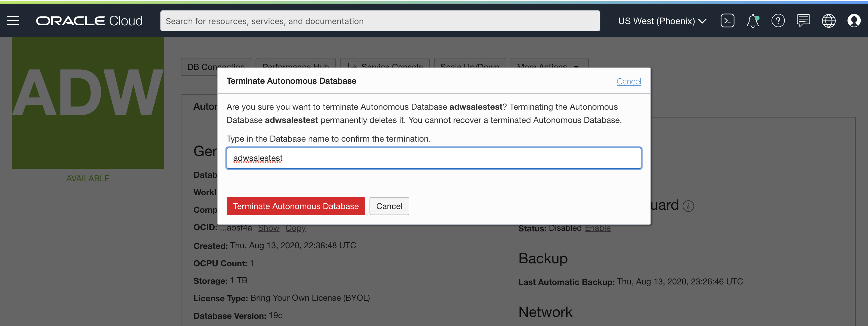Copy the OCID using Copy link
The image size is (868, 326).
click(295, 228)
